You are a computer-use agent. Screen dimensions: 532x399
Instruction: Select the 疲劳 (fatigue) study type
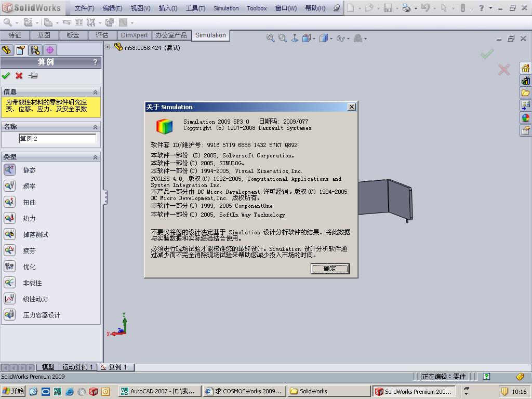point(9,250)
